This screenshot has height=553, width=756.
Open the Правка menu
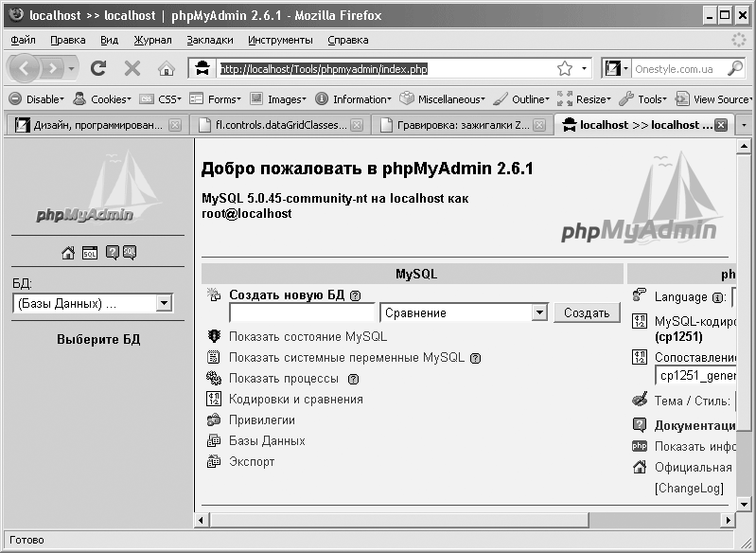(68, 40)
